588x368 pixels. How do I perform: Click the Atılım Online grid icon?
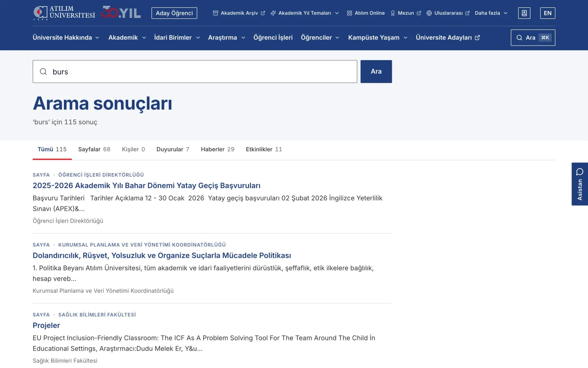349,13
